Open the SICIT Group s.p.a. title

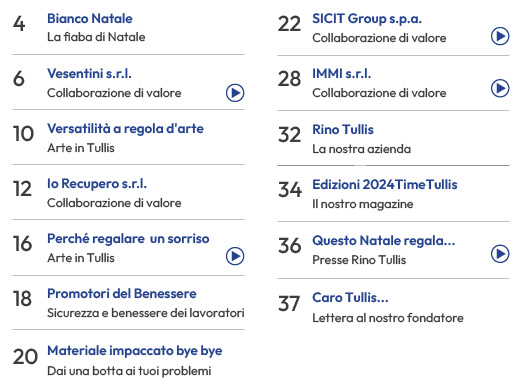(x=367, y=19)
